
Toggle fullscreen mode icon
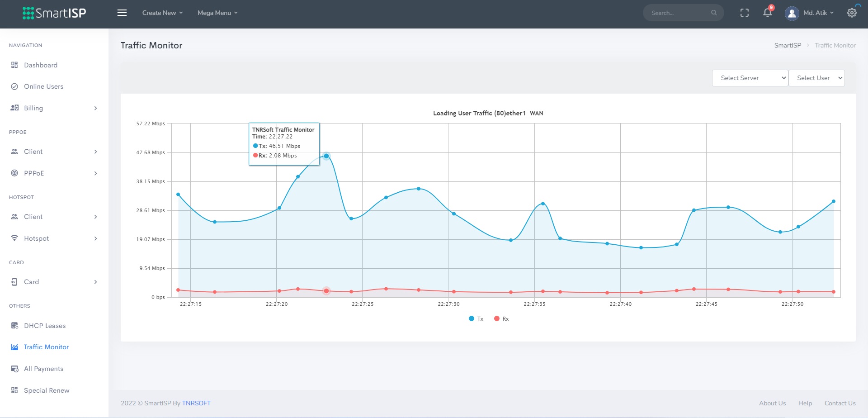[x=745, y=13]
